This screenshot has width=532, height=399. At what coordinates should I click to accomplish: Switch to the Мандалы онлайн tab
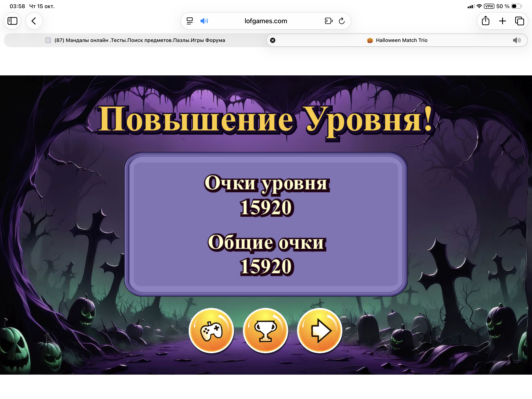click(x=135, y=40)
